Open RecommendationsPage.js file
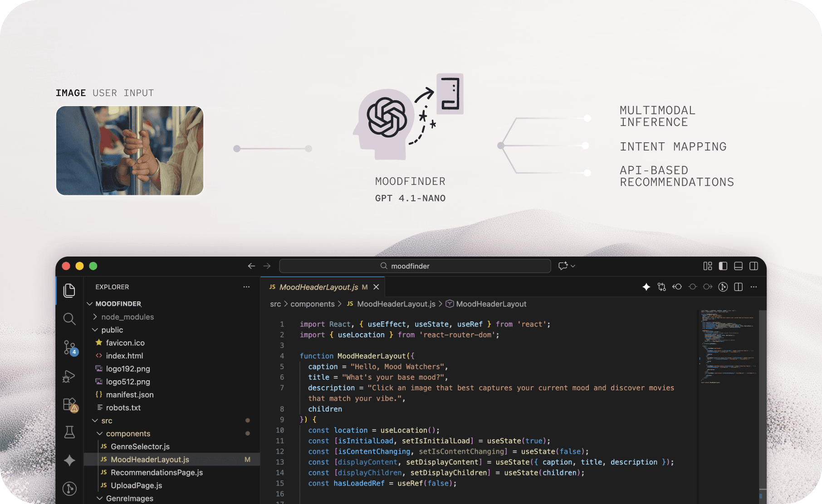The height and width of the screenshot is (504, 822). coord(172,472)
